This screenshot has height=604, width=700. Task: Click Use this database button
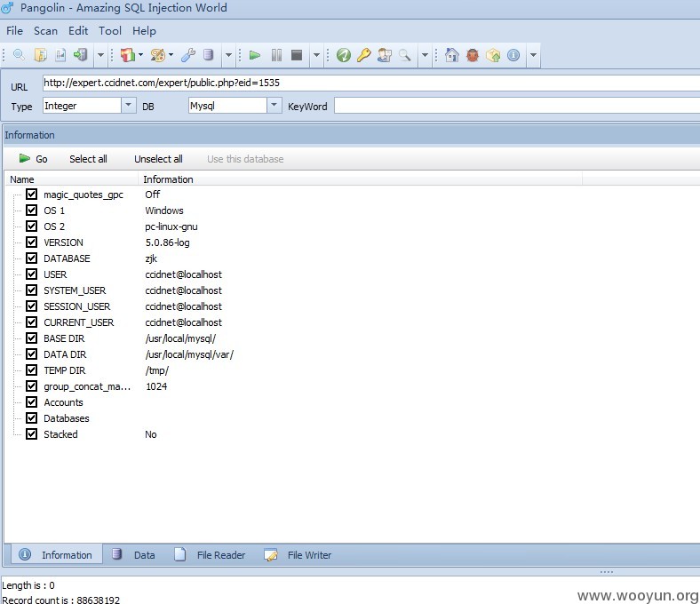pos(245,159)
